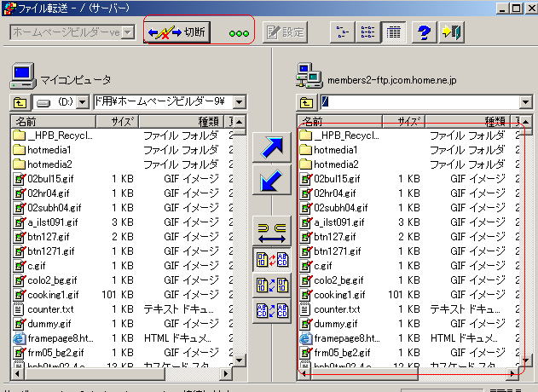Click the local pane's vertical scrollbar down arrow

(240, 360)
